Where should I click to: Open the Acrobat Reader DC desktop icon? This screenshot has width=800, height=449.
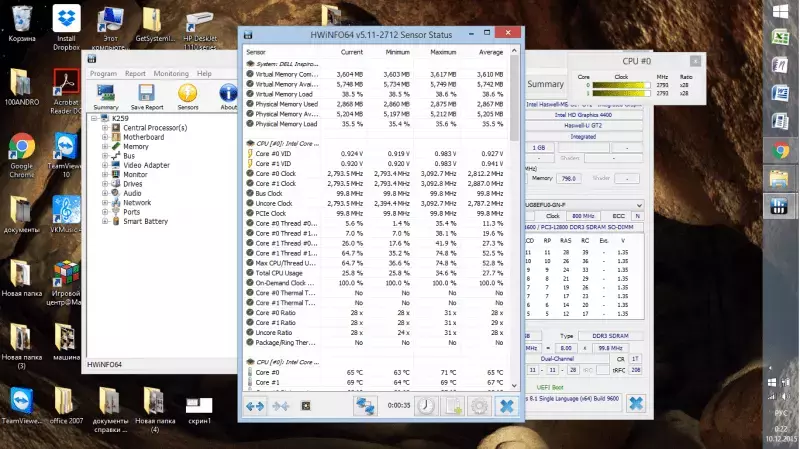(x=66, y=92)
